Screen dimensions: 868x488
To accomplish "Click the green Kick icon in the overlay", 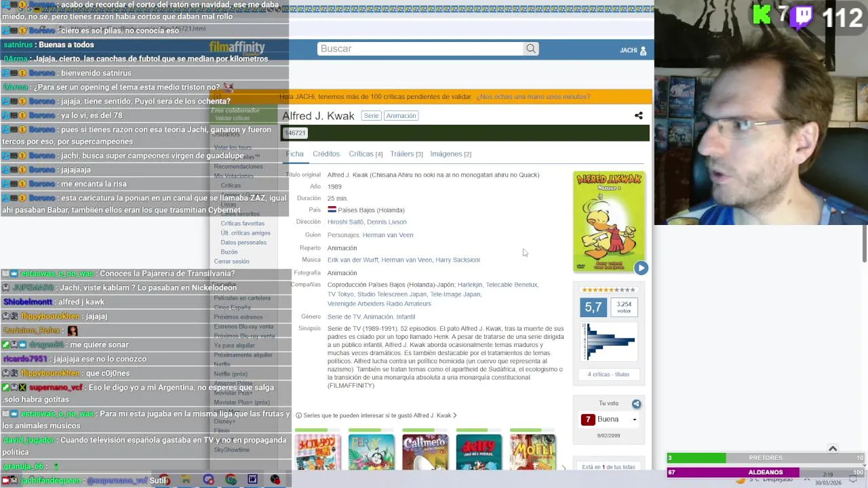I will 762,15.
